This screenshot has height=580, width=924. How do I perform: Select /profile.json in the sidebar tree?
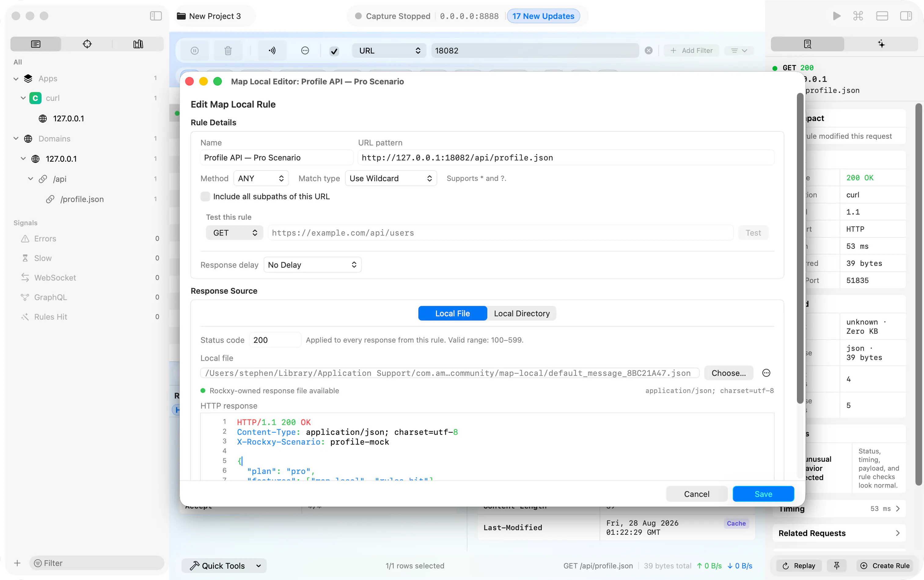[x=82, y=199]
